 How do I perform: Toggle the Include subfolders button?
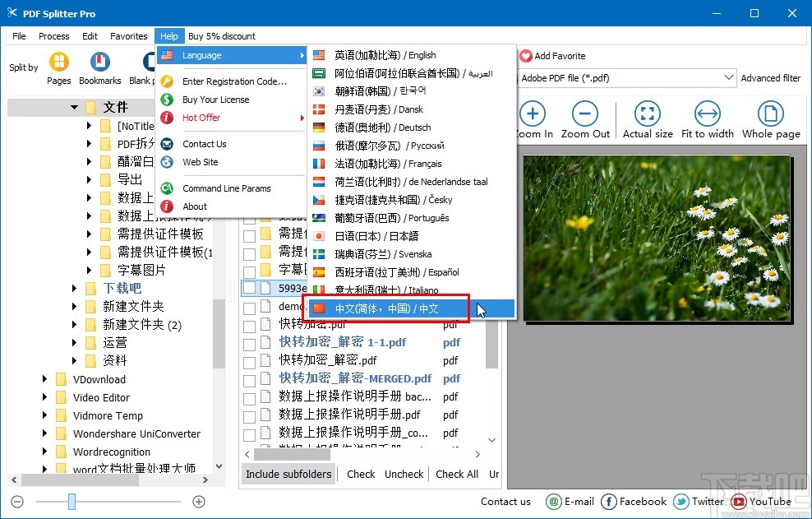tap(288, 474)
